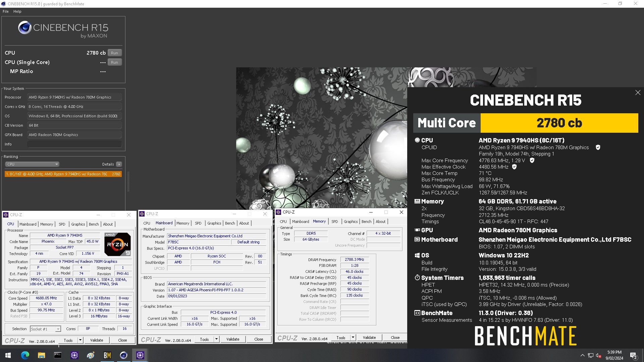Open the Windows Start menu
The image size is (644, 362).
[x=8, y=355]
